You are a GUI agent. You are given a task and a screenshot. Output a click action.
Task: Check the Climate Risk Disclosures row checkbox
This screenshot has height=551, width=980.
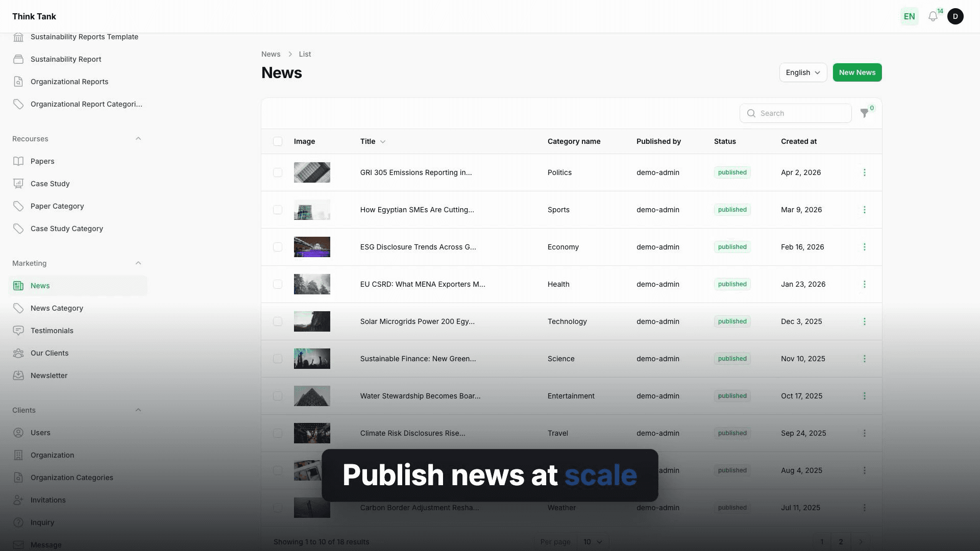point(278,433)
